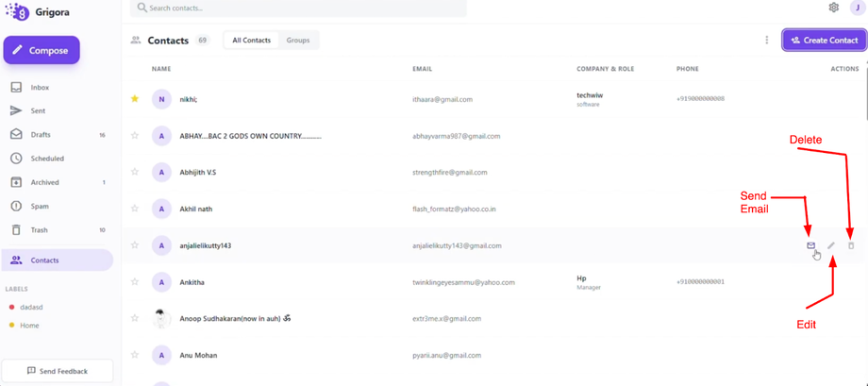This screenshot has width=868, height=386.
Task: Open the Home label
Action: [25, 325]
